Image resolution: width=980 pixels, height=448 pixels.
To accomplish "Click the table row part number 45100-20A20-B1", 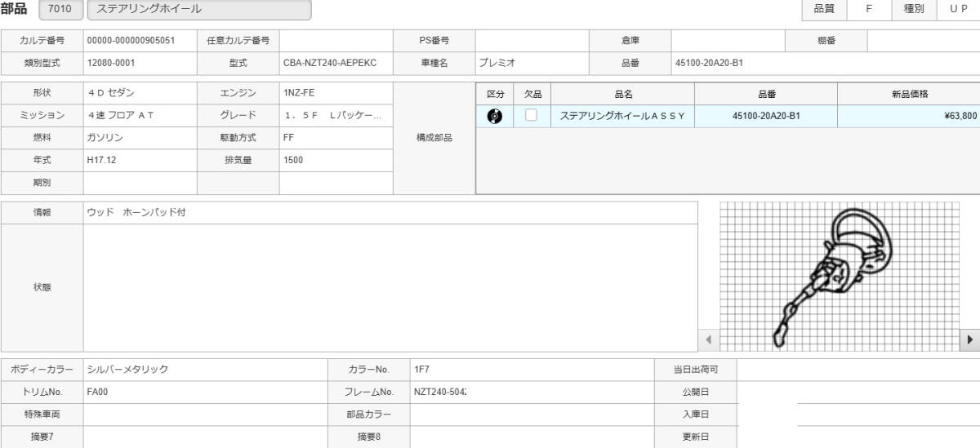I will (x=767, y=116).
